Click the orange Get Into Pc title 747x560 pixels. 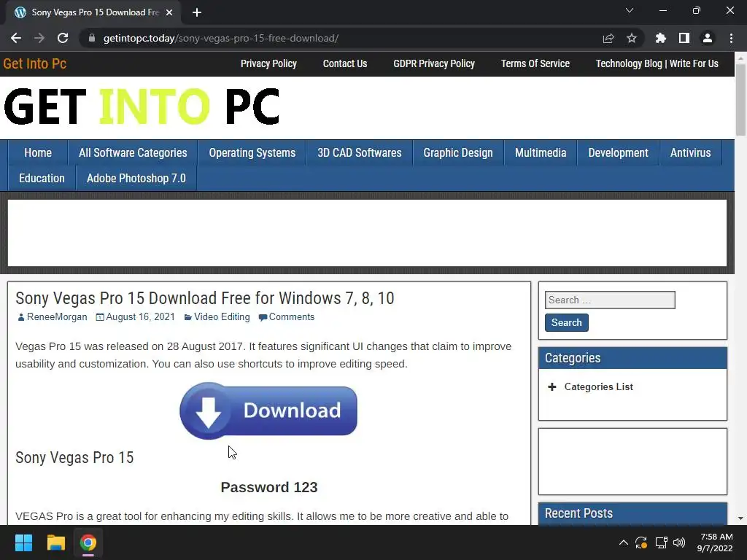(x=35, y=64)
